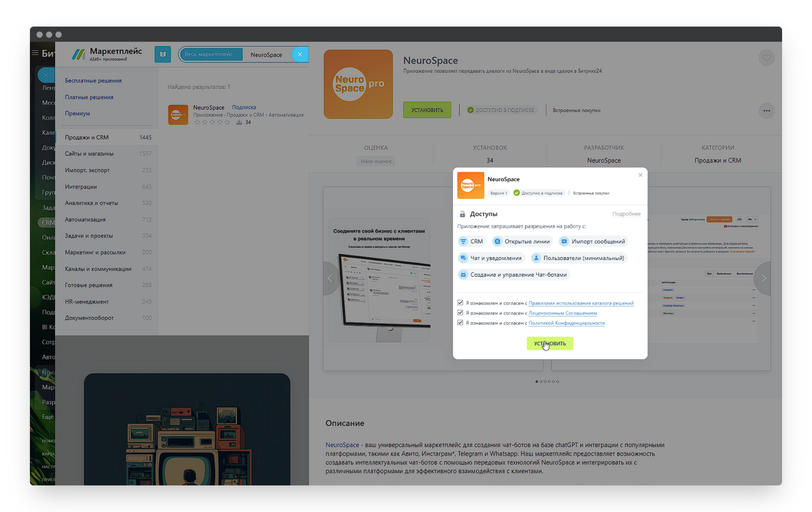Open the Платные решения section
Screen dimensions: 812x512
pos(89,97)
